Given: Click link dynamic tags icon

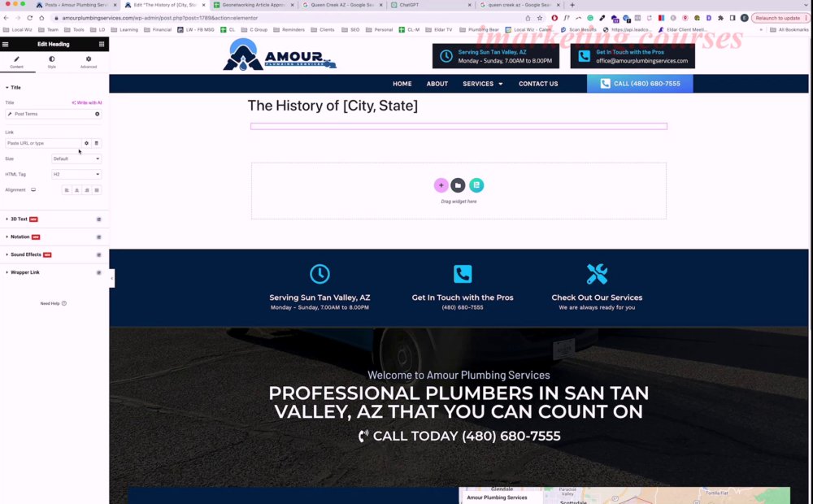Looking at the screenshot, I should (97, 143).
